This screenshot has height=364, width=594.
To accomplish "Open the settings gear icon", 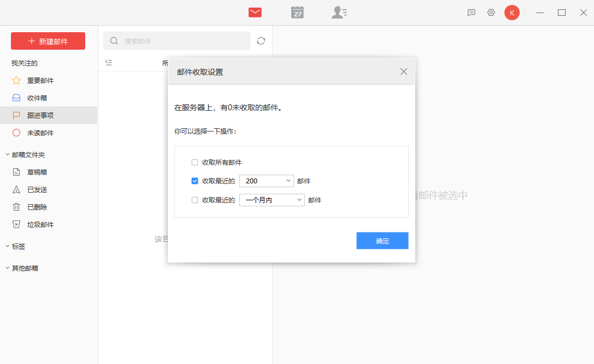I will [x=491, y=13].
